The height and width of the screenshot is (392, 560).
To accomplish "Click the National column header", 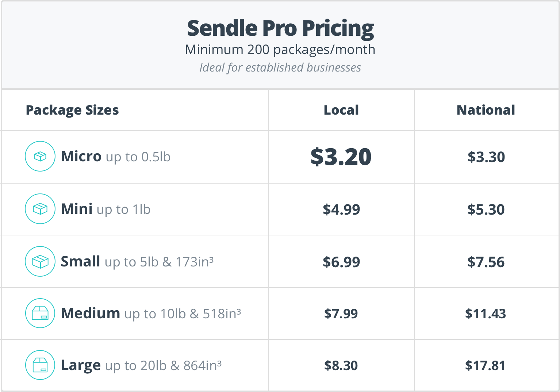I will point(486,110).
